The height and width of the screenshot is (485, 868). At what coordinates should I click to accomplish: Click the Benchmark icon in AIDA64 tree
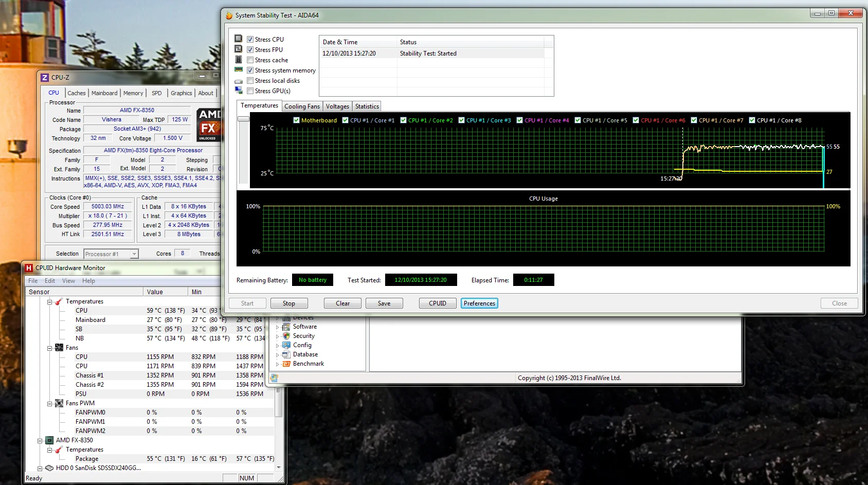pyautogui.click(x=286, y=364)
